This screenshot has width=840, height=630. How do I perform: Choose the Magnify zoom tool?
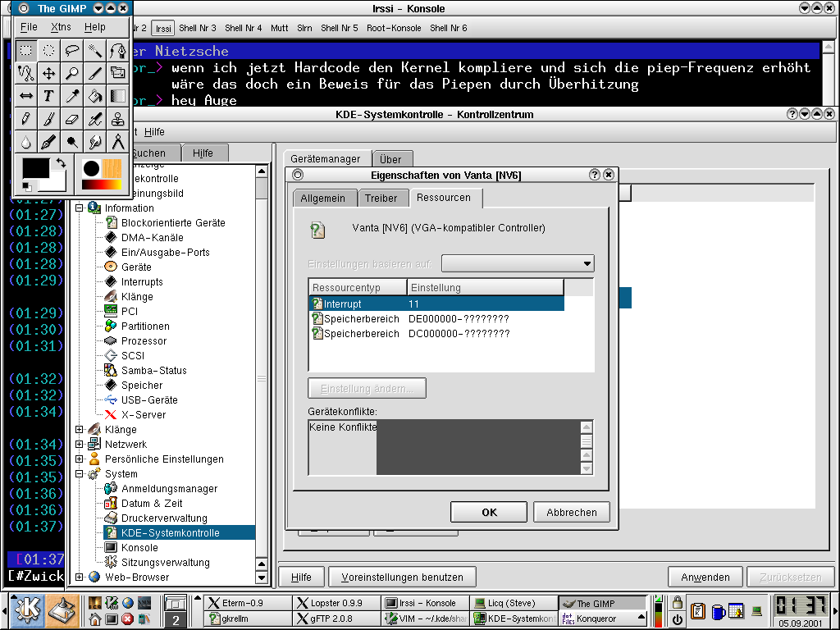[x=72, y=73]
